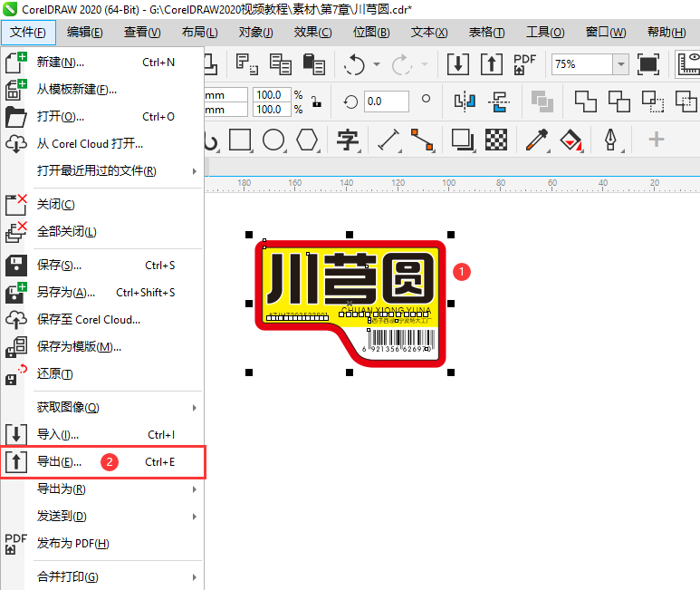Select the Polygon tool

[307, 140]
